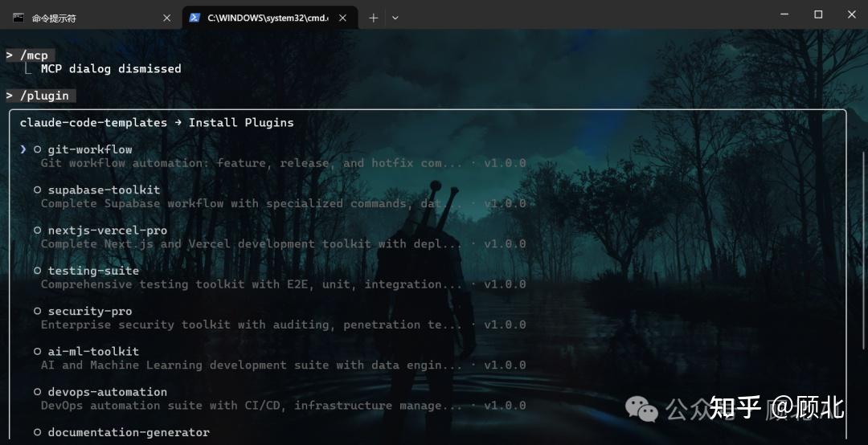The width and height of the screenshot is (868, 445).
Task: Toggle the supabase-toolkit plugin circle
Action: 38,190
